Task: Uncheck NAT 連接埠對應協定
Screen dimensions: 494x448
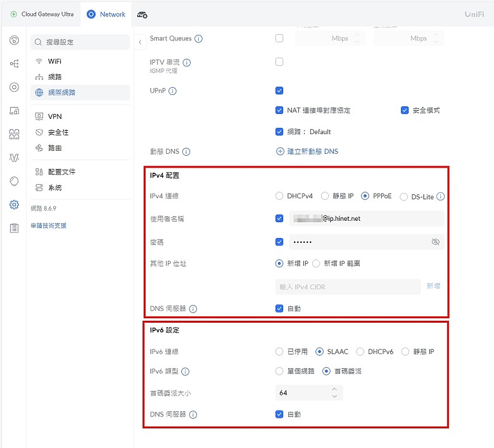Action: (279, 110)
